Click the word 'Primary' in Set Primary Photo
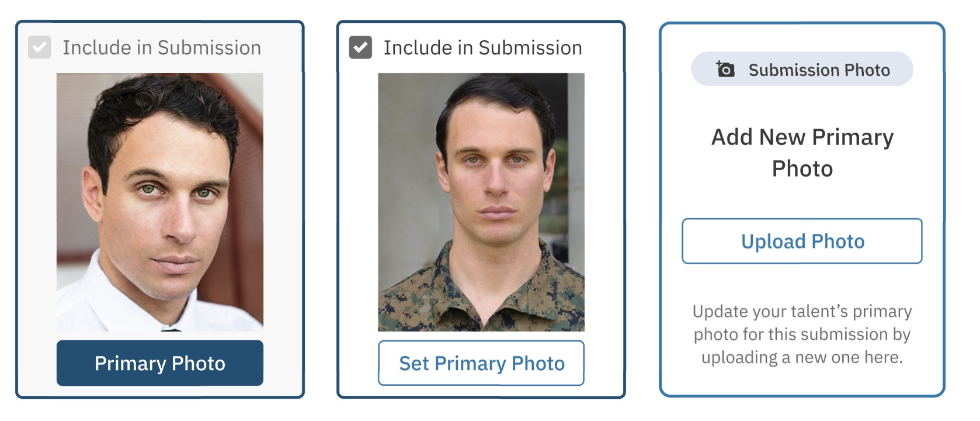 point(470,363)
